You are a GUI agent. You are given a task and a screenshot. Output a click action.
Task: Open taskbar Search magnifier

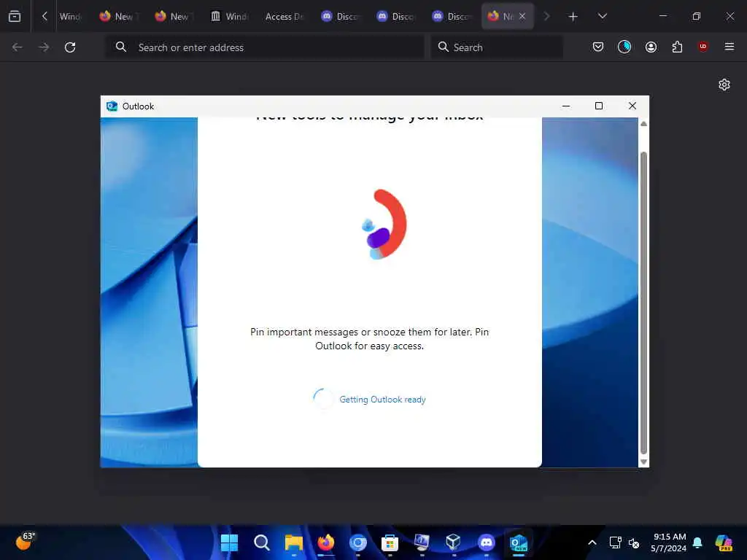coord(262,542)
